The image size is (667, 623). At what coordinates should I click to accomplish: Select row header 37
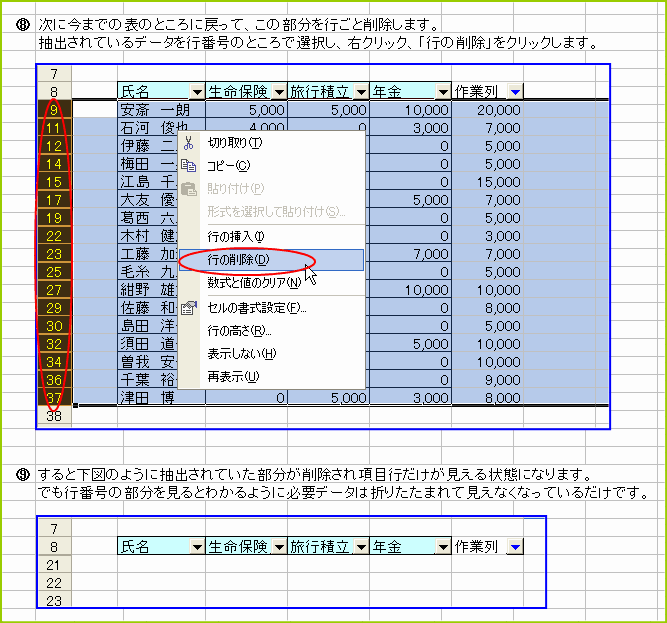[x=54, y=398]
